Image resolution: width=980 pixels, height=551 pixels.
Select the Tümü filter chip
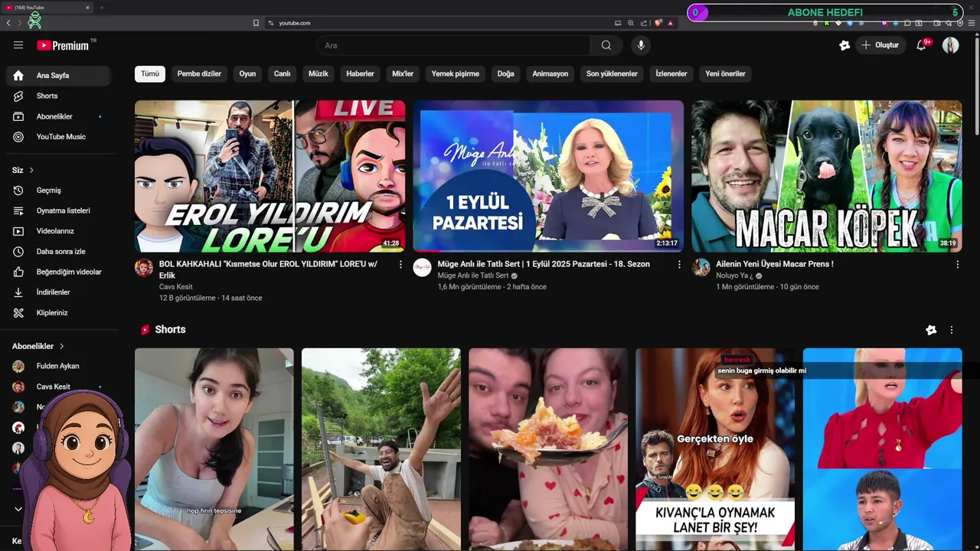point(150,74)
